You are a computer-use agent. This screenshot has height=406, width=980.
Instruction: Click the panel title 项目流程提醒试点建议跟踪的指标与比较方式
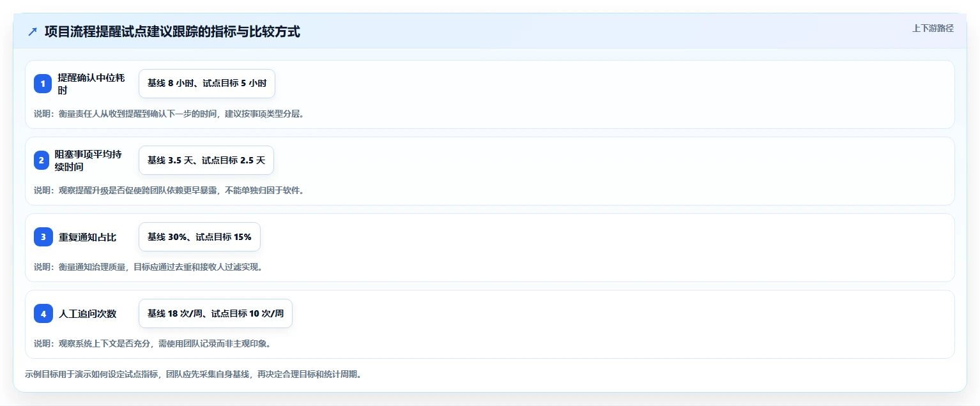coord(172,31)
